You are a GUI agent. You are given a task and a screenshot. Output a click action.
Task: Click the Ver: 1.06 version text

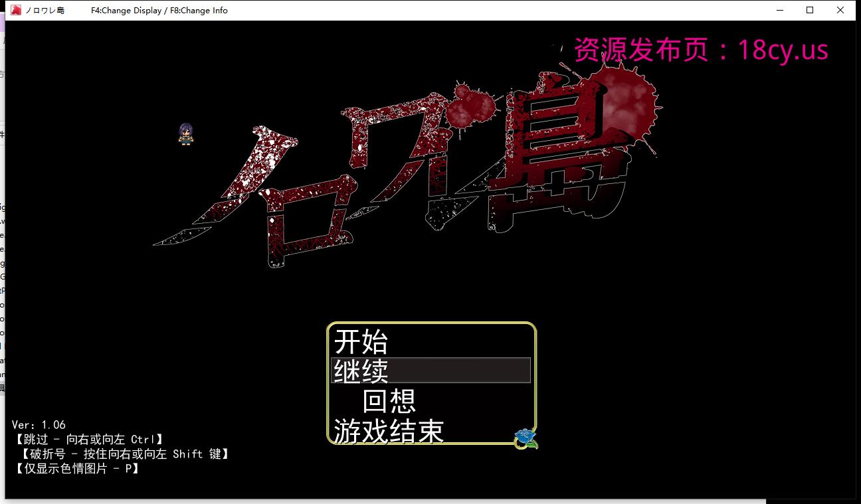click(x=39, y=425)
